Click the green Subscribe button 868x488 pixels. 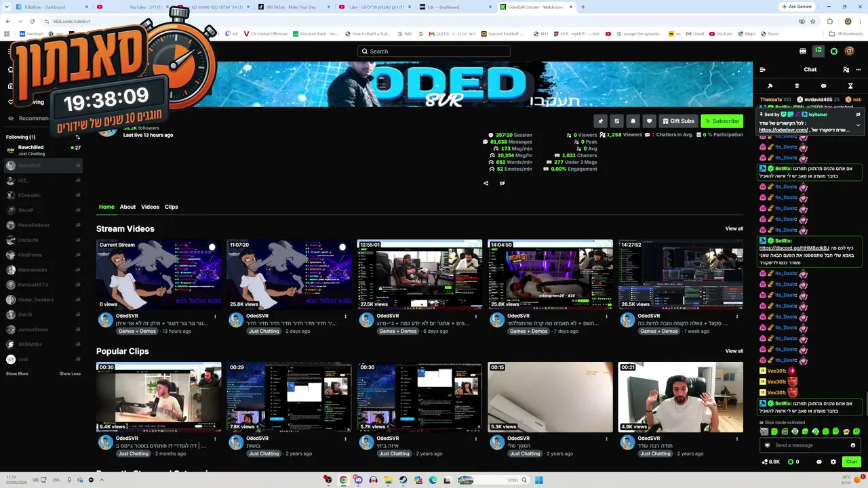(x=722, y=121)
